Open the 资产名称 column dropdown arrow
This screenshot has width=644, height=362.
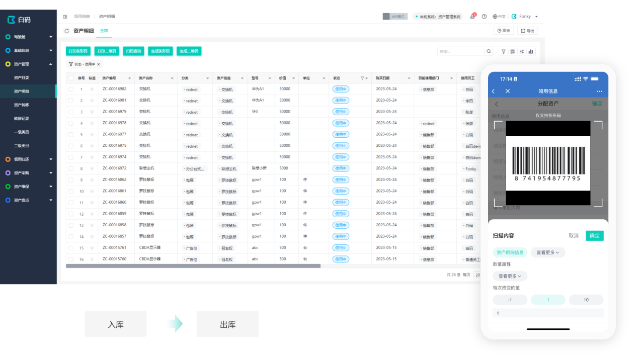click(172, 78)
